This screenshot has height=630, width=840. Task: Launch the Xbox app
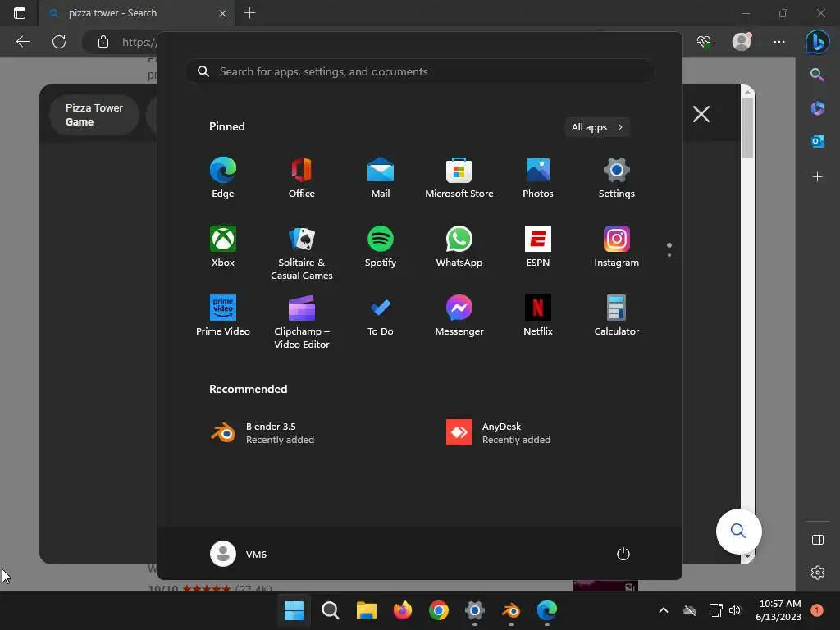[x=223, y=246]
